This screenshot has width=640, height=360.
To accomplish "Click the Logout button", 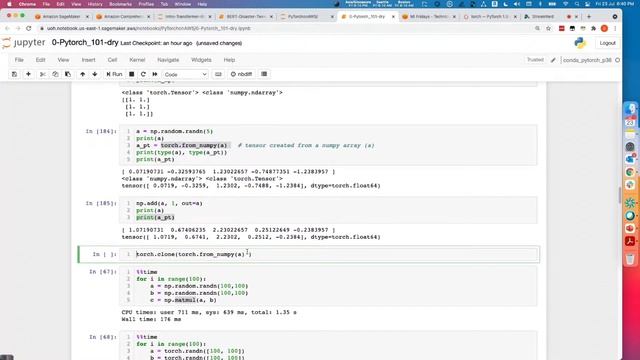I will point(607,43).
